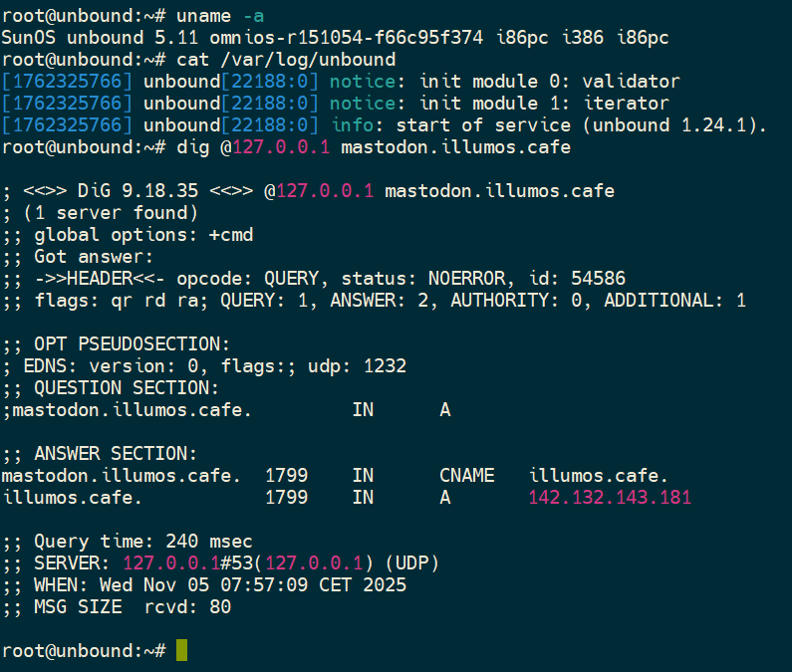The image size is (792, 672).
Task: Click the "OPT PSEUDOSECTION" header
Action: [132, 343]
